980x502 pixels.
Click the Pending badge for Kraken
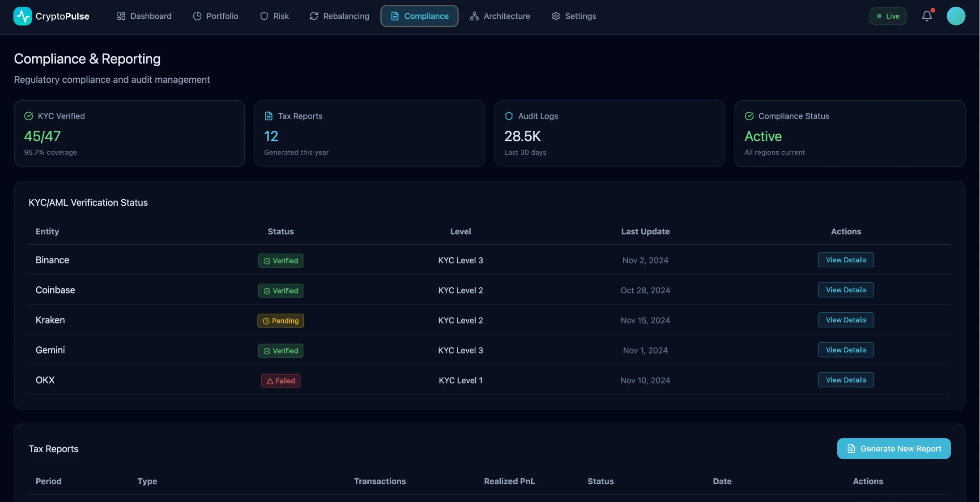pos(281,321)
